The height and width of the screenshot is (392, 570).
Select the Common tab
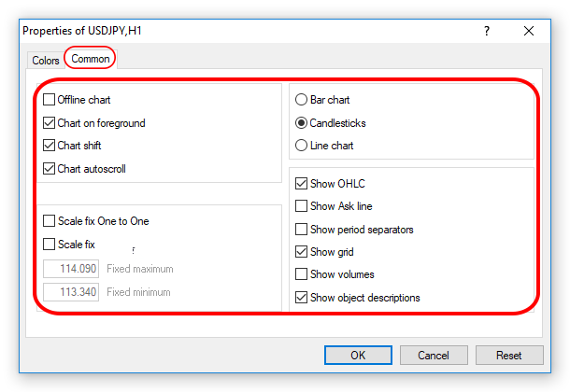91,59
